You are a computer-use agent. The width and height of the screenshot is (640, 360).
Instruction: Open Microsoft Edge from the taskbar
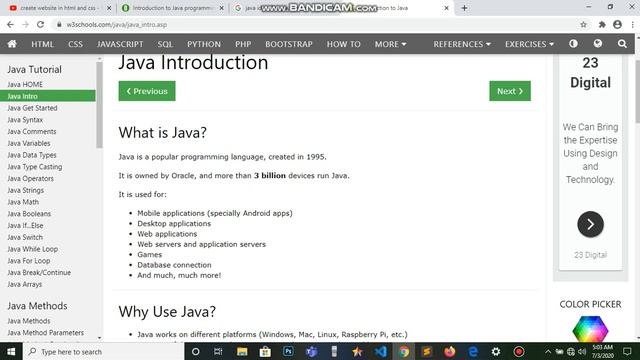click(x=473, y=351)
